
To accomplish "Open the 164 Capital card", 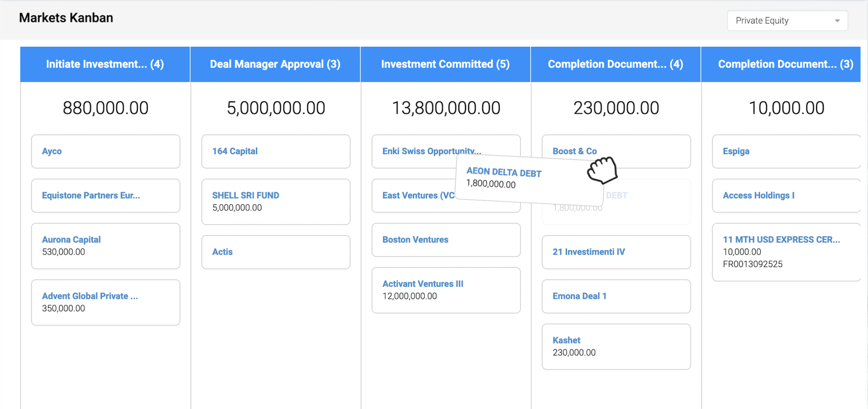I will 276,152.
